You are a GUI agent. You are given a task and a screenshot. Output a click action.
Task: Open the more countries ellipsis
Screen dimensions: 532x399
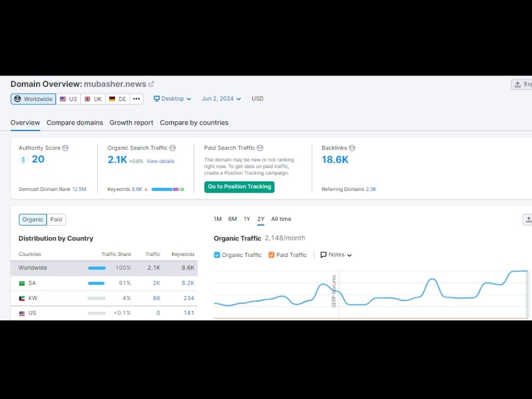[136, 99]
